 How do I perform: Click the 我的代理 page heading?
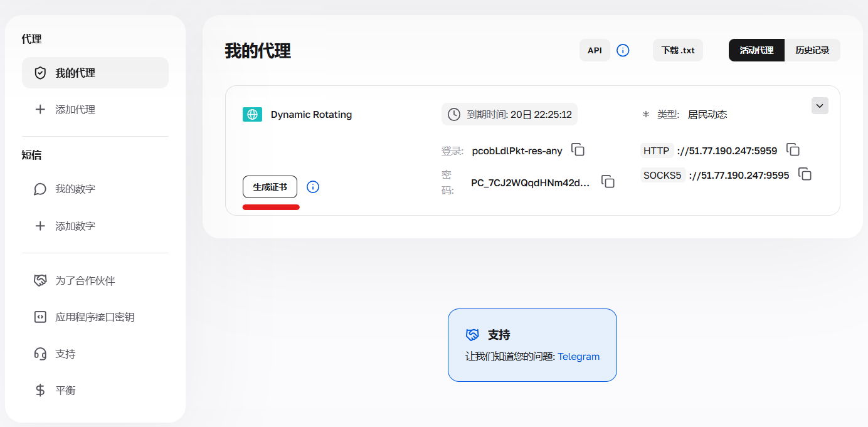(258, 51)
